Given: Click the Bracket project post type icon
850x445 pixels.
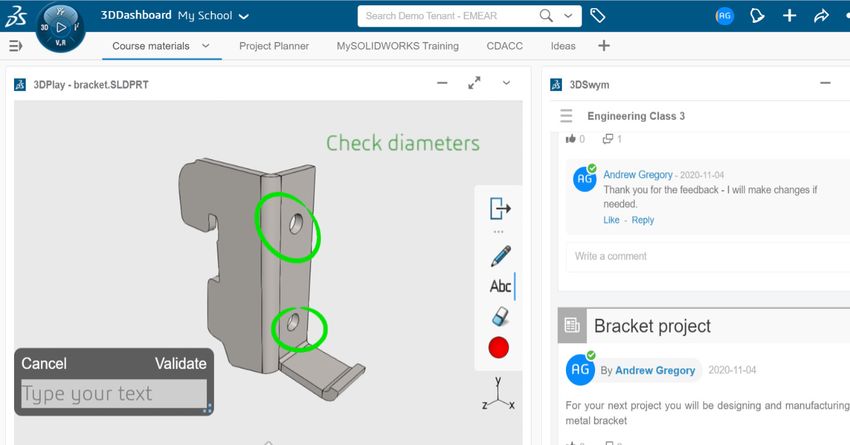Looking at the screenshot, I should [x=572, y=325].
